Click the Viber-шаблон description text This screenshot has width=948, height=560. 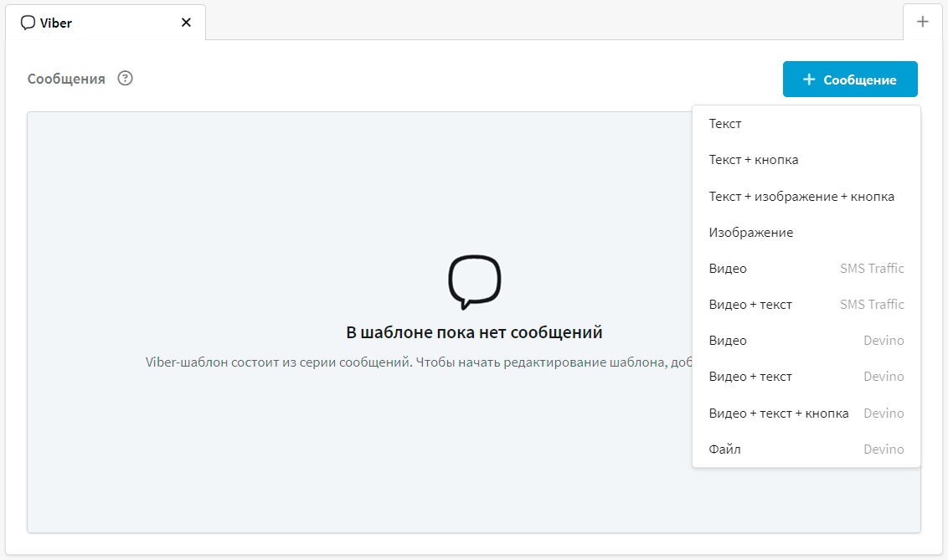click(419, 362)
